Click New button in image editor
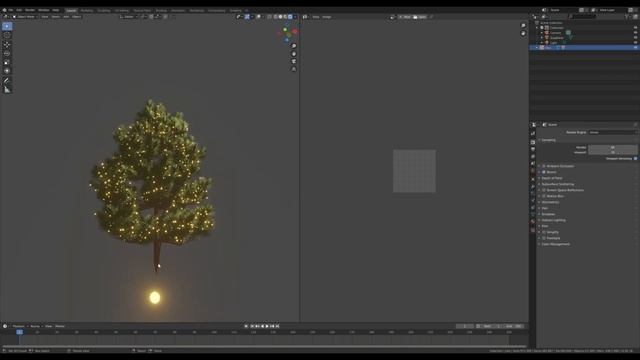Image resolution: width=640 pixels, height=360 pixels. (405, 17)
